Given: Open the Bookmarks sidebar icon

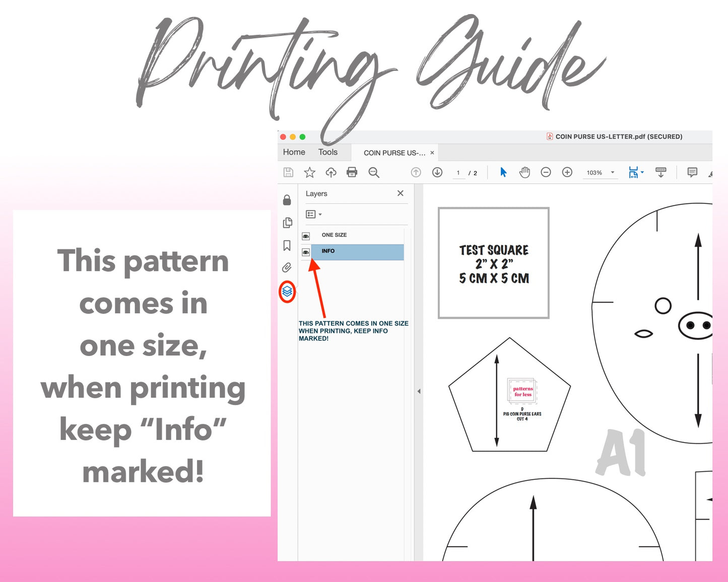Looking at the screenshot, I should pos(287,245).
